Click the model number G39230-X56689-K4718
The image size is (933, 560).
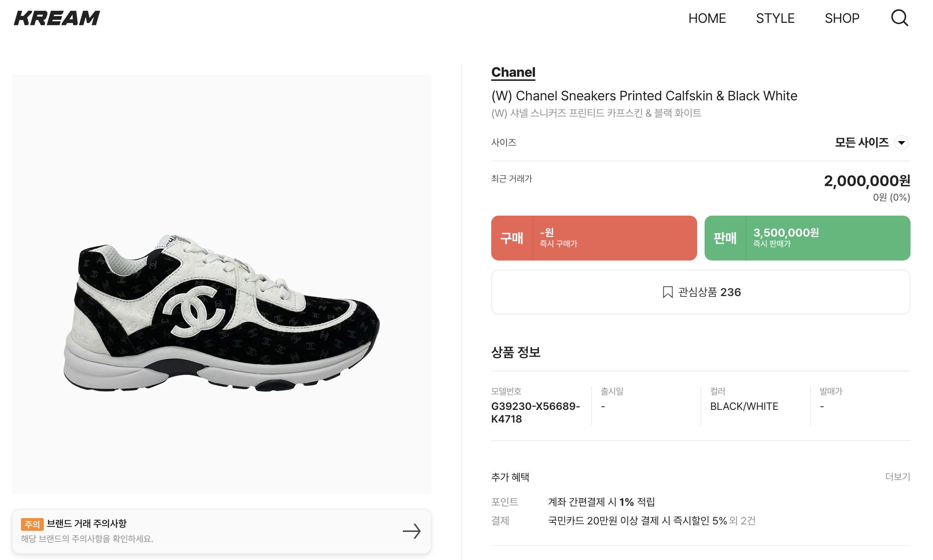535,413
